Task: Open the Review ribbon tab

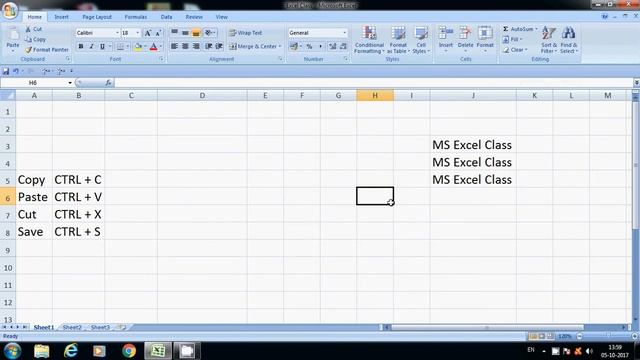Action: pos(194,17)
